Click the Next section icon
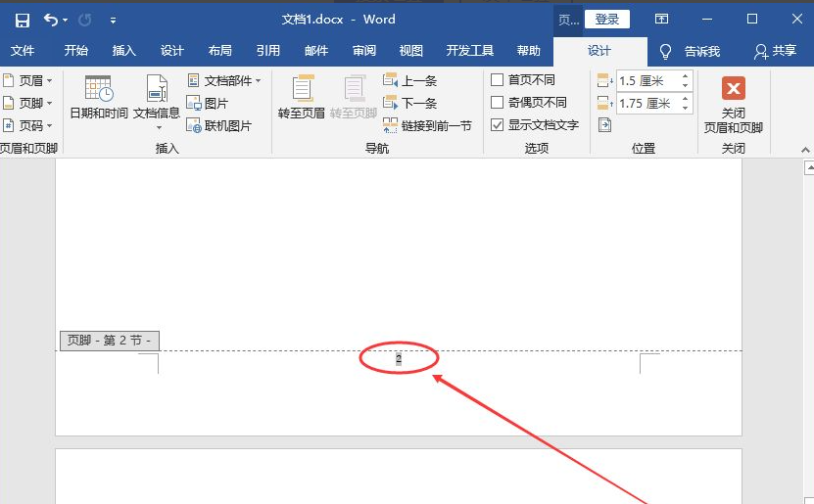This screenshot has height=504, width=814. (391, 103)
